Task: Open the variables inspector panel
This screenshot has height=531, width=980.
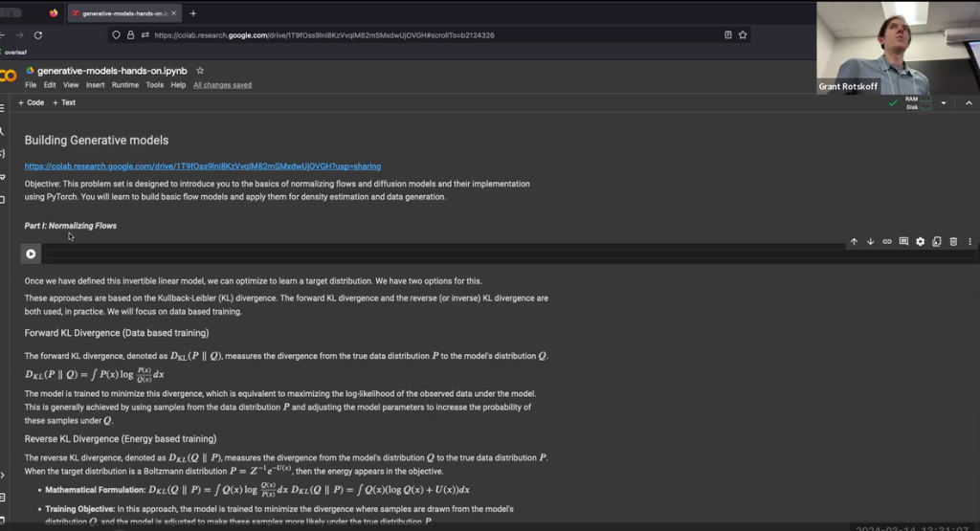Action: pos(3,154)
